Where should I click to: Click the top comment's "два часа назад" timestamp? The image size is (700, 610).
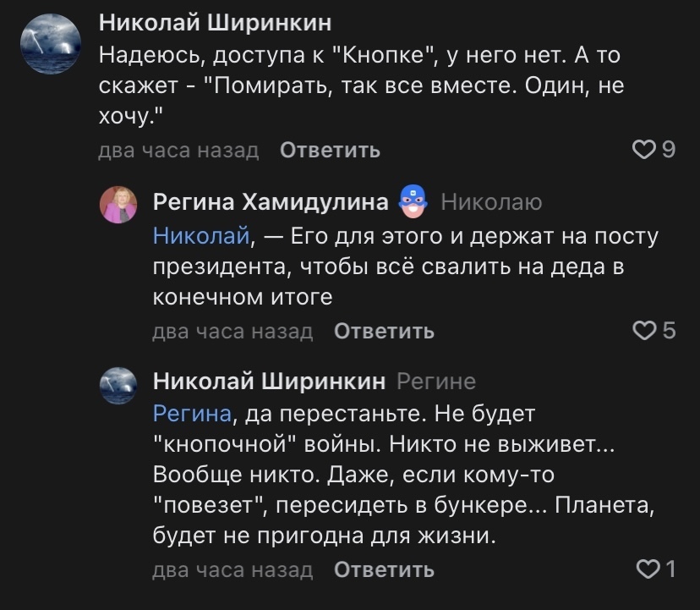[178, 151]
